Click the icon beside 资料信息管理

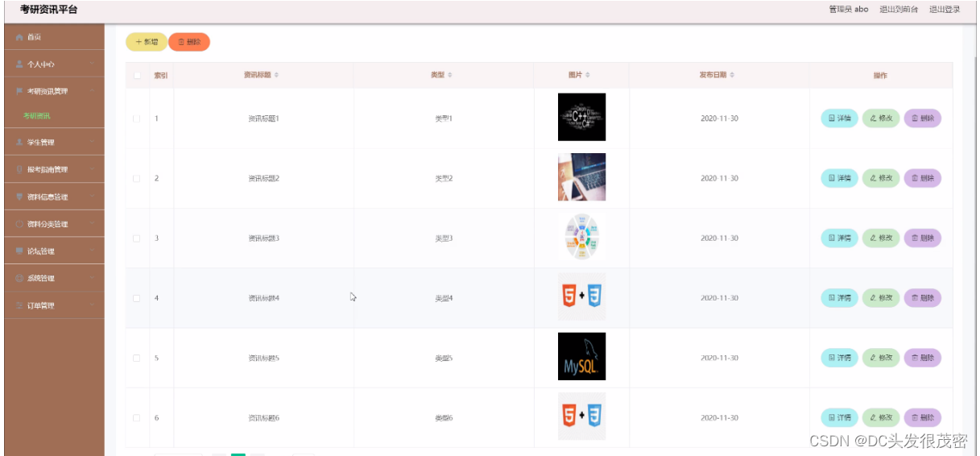tap(19, 197)
